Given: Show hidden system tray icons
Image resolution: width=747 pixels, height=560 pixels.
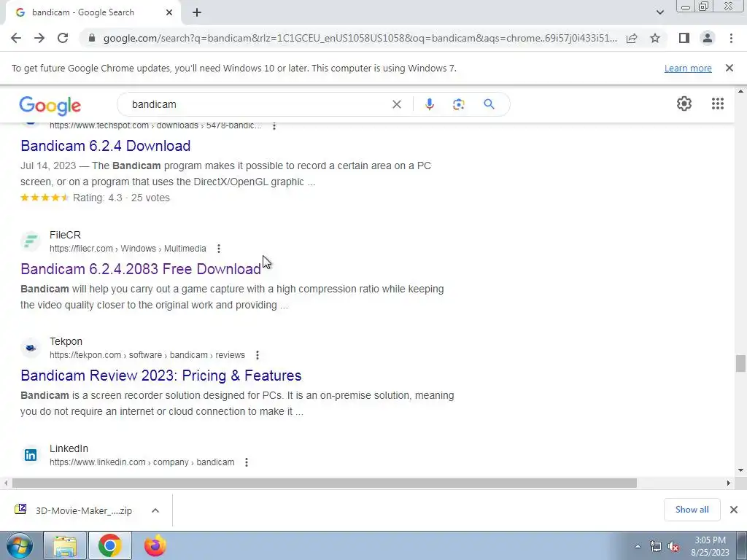Looking at the screenshot, I should pos(638,546).
